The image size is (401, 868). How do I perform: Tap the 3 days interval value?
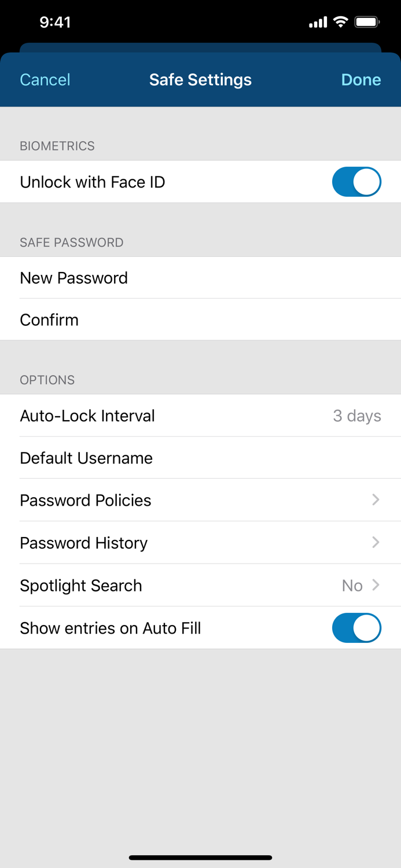[357, 415]
